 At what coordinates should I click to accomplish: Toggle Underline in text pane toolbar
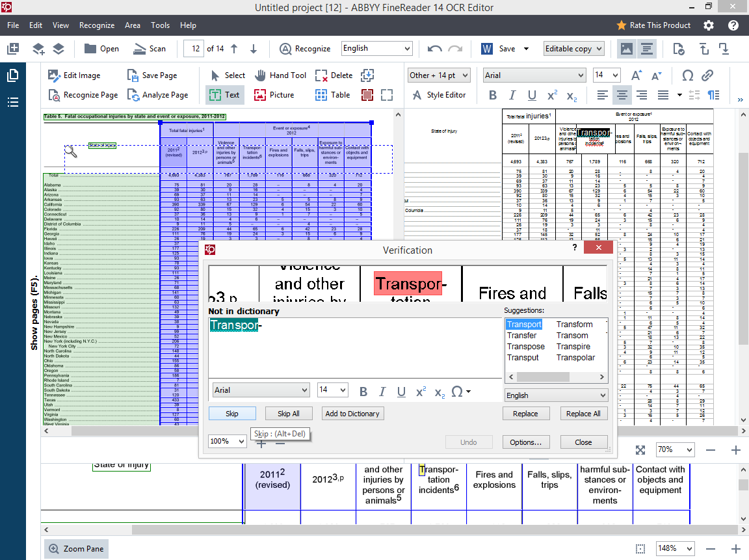(532, 95)
